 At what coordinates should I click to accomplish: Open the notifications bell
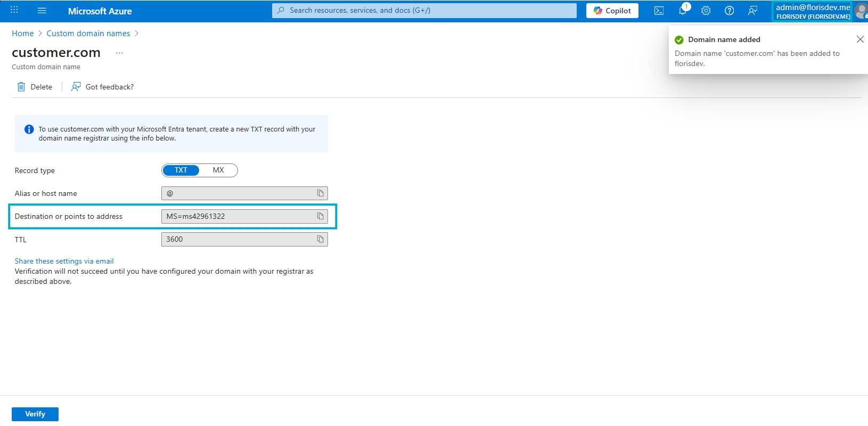coord(683,11)
